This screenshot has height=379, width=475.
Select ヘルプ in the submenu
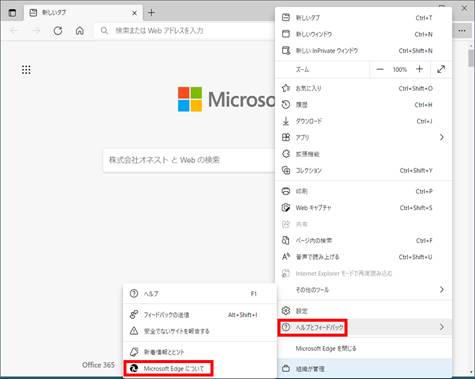coord(199,294)
